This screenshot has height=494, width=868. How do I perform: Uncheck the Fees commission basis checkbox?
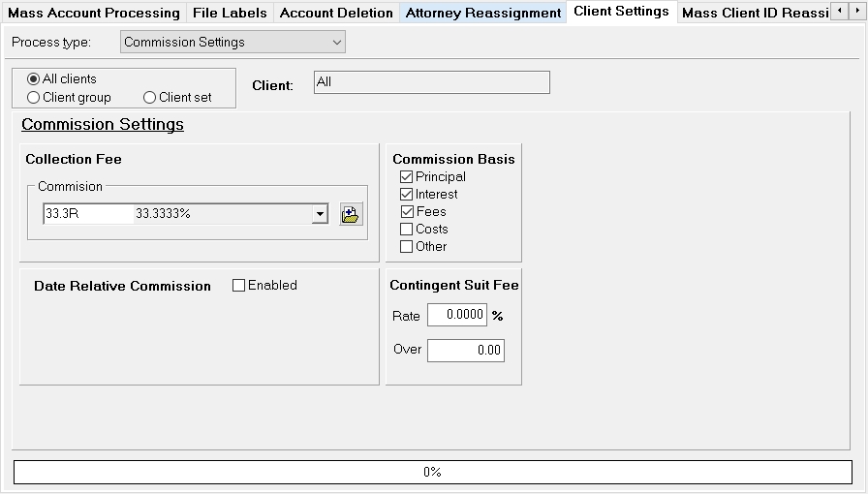click(x=406, y=212)
